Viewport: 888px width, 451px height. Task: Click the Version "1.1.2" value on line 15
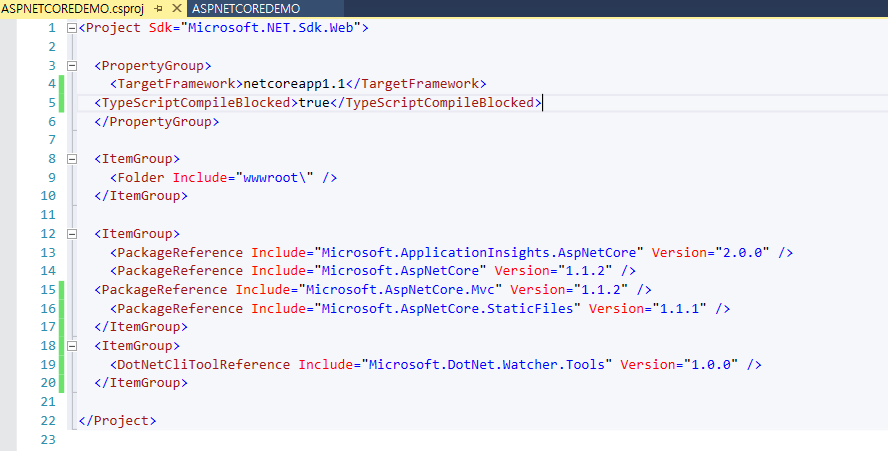(601, 290)
